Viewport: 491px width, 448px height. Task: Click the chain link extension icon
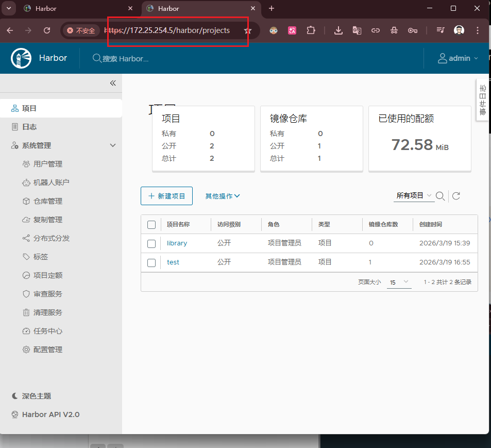click(x=376, y=30)
